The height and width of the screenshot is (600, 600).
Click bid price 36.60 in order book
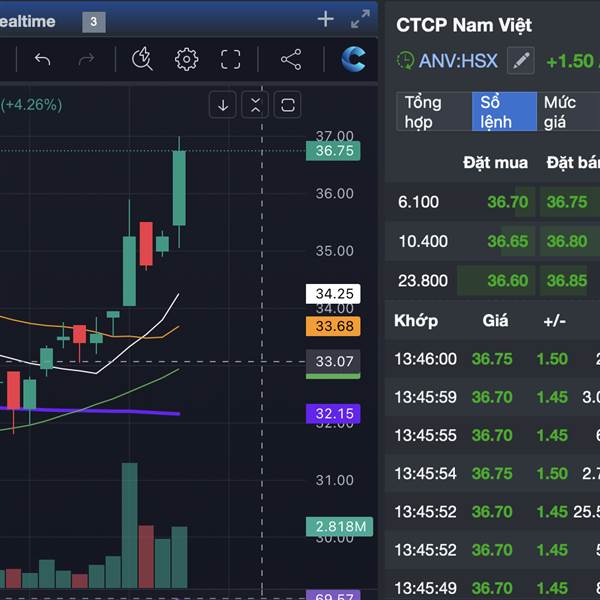(507, 280)
